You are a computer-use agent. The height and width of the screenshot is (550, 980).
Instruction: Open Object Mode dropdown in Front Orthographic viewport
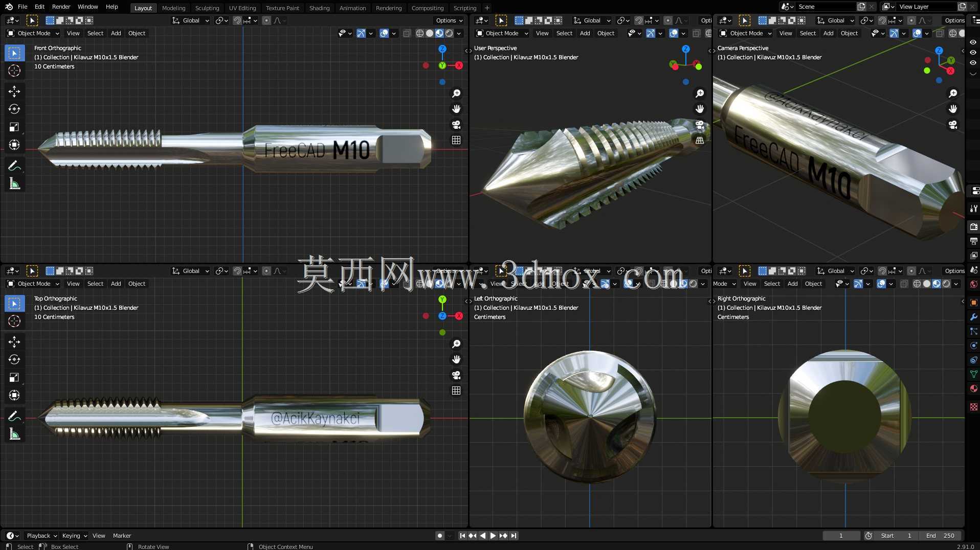point(33,33)
